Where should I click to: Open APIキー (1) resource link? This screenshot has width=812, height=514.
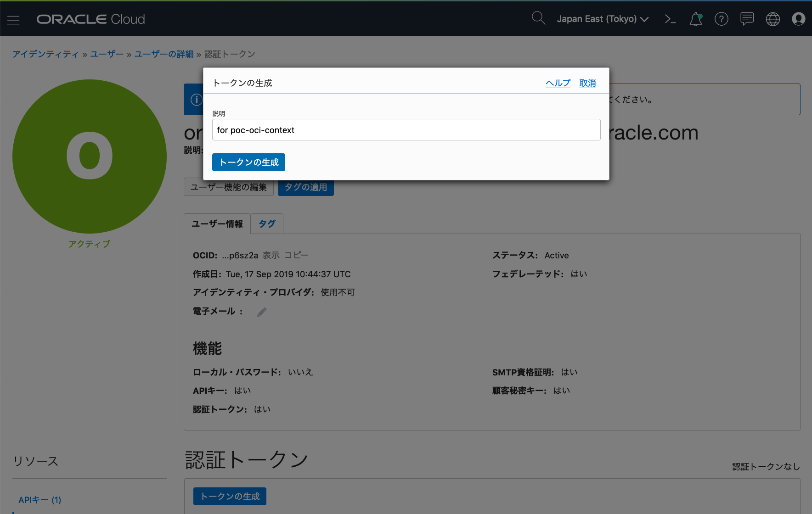click(40, 500)
